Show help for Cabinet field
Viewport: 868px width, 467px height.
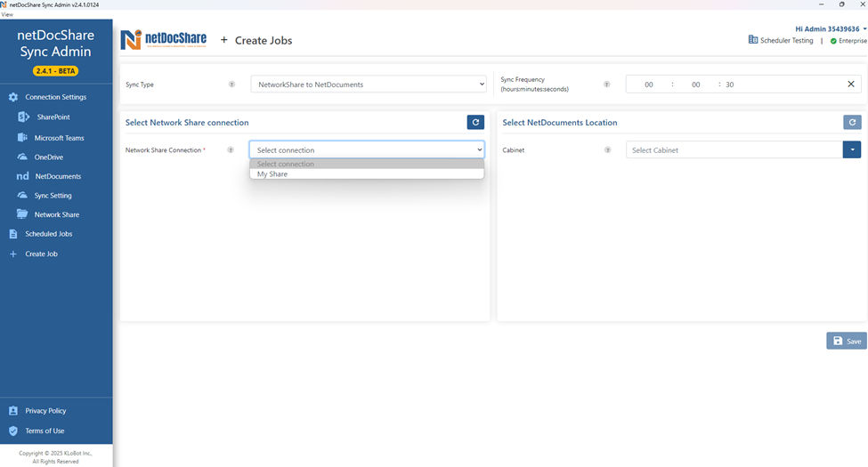tap(608, 150)
